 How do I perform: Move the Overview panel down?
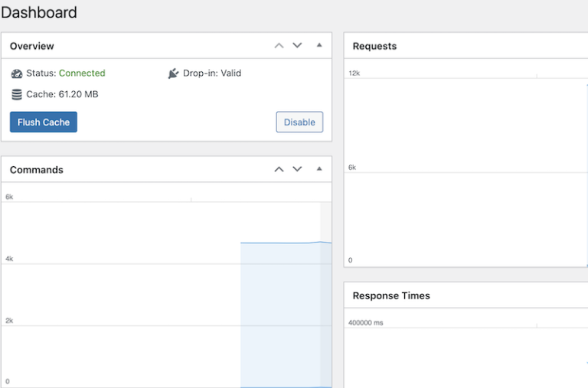click(x=298, y=46)
